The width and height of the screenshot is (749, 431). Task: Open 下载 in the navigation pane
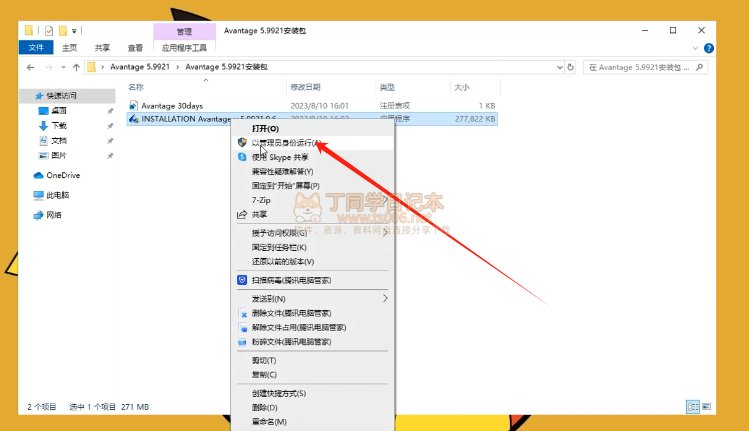click(59, 126)
